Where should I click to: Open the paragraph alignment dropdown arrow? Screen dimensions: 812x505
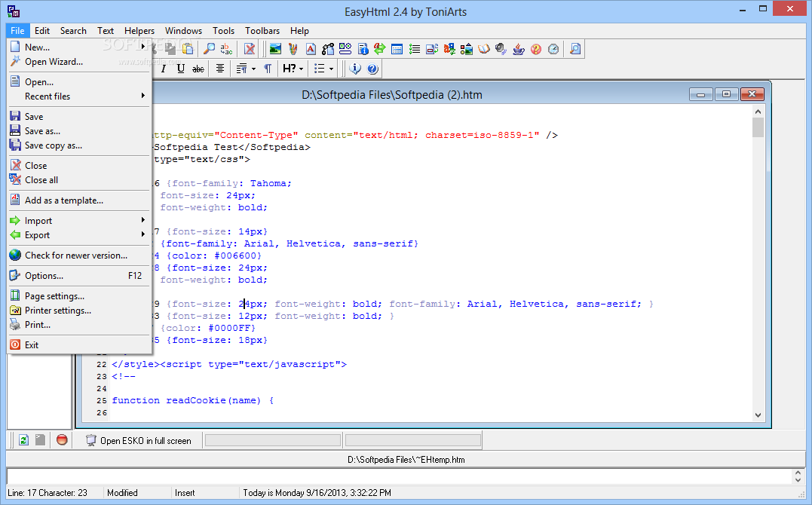click(253, 69)
